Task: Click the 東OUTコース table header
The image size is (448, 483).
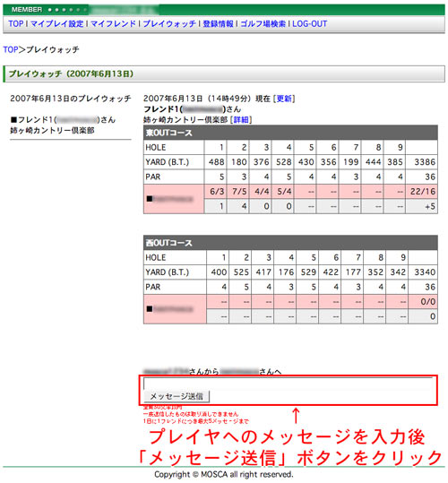Action: (x=290, y=133)
